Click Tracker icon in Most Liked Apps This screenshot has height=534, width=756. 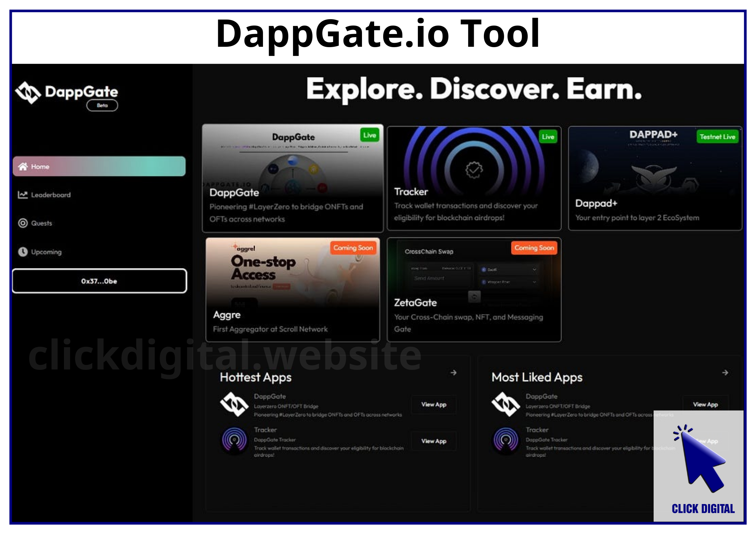(506, 440)
